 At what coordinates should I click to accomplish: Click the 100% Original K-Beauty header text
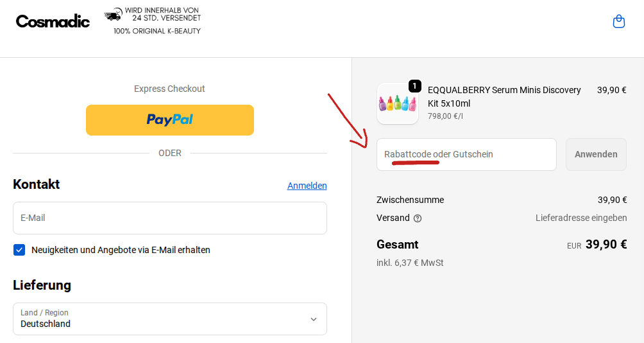point(157,31)
